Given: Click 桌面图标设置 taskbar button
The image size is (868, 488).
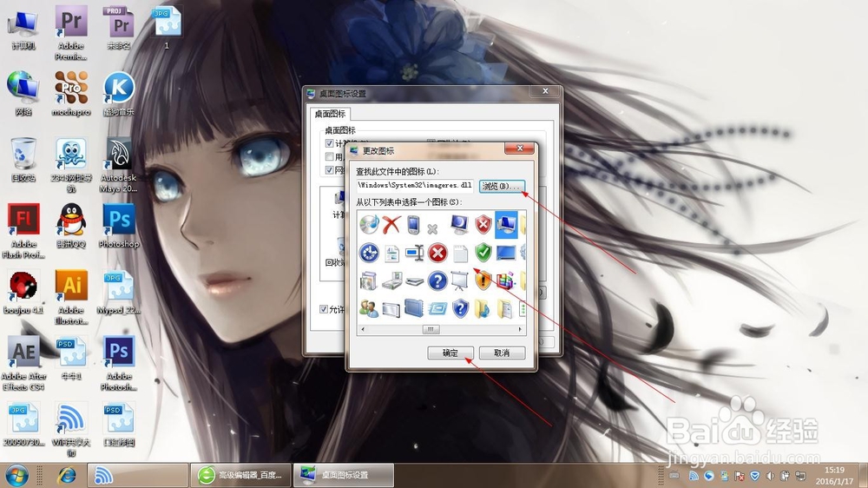Looking at the screenshot, I should 343,475.
